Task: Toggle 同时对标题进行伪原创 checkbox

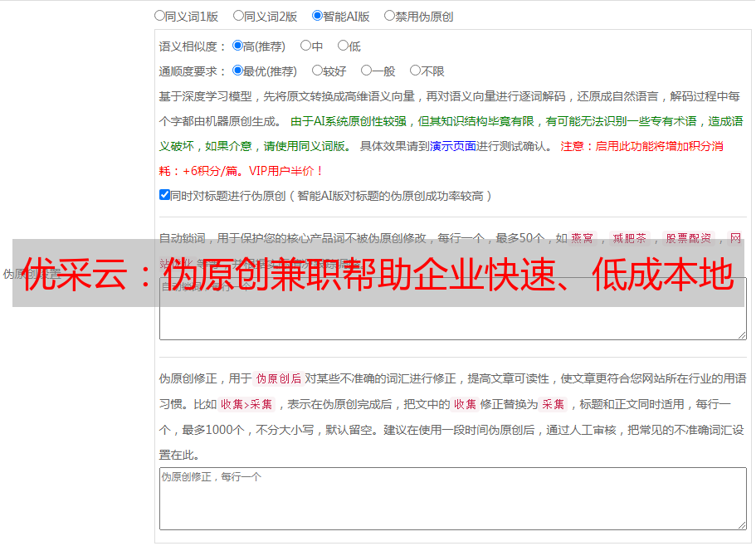Action: coord(164,195)
